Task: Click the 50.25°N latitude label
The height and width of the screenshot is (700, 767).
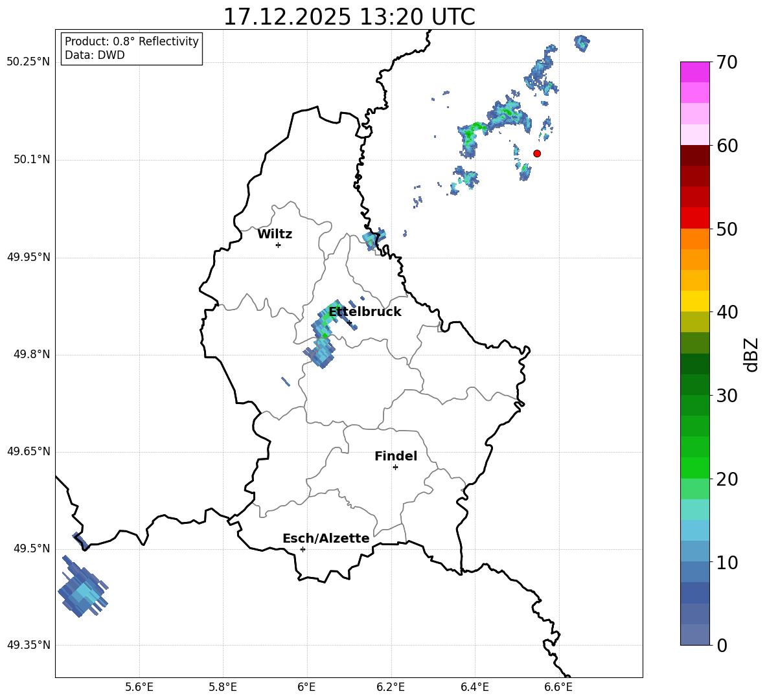Action: 29,62
